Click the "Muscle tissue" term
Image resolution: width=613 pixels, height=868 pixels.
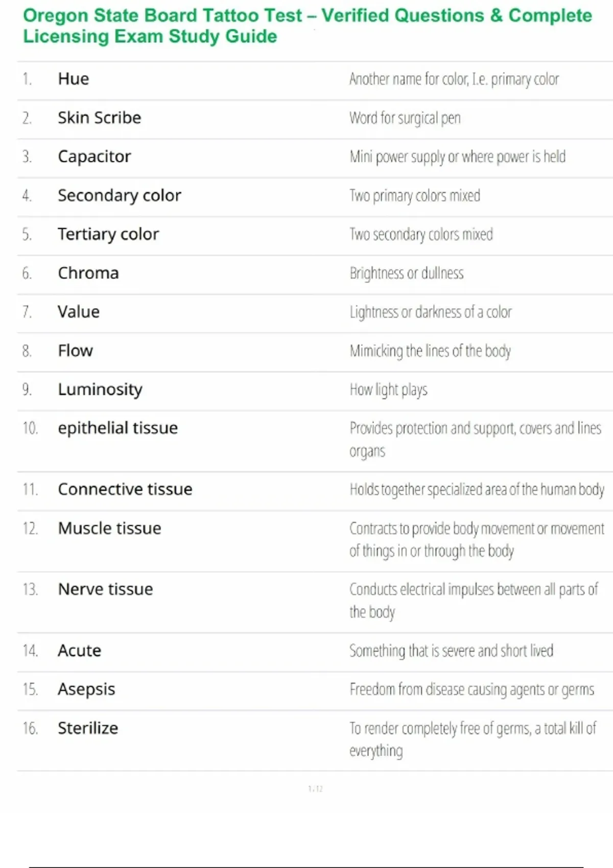point(109,528)
